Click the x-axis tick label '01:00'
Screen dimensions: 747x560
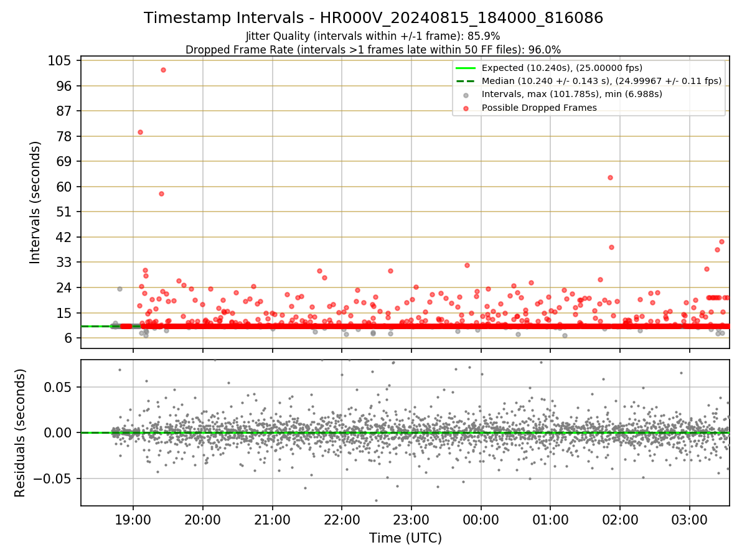(550, 519)
